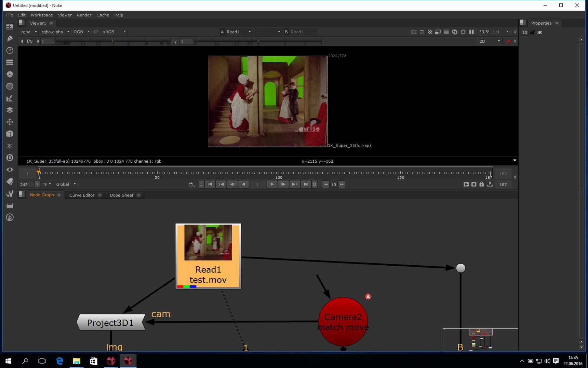Open the File menu

[10, 15]
